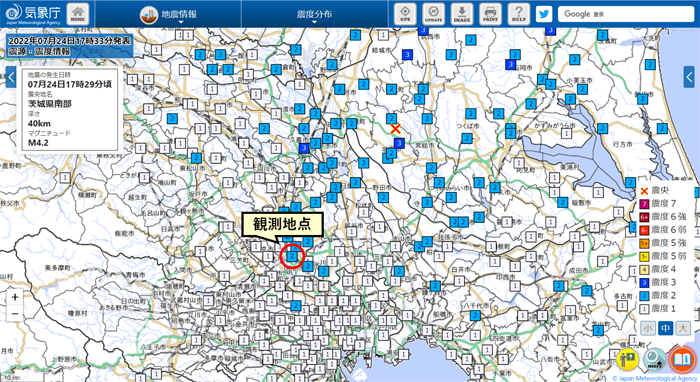Click the HOME icon button
The width and height of the screenshot is (700, 382).
pos(78,14)
